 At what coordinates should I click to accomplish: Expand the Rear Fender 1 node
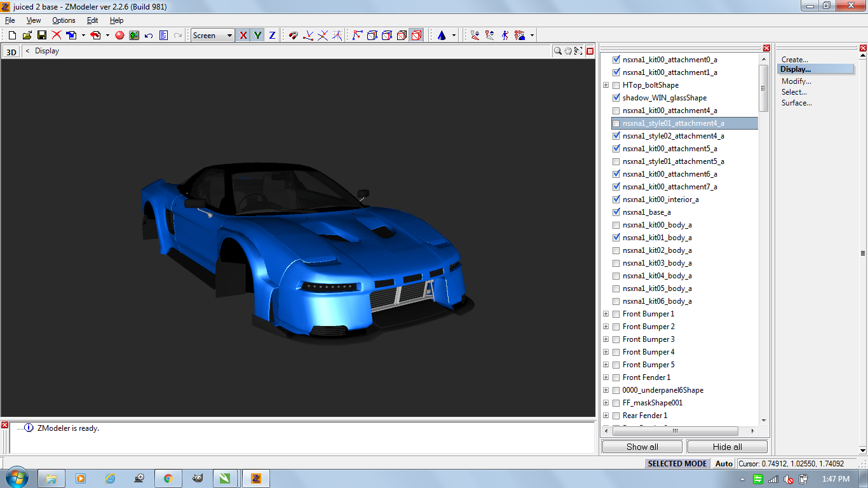point(606,416)
